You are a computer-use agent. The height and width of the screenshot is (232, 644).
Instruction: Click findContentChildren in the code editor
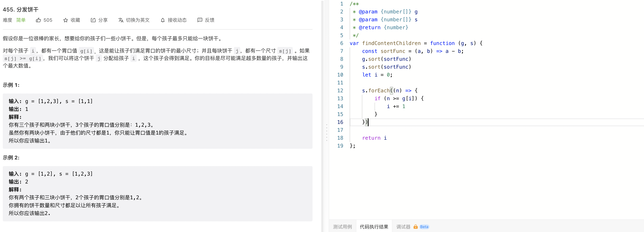point(391,43)
